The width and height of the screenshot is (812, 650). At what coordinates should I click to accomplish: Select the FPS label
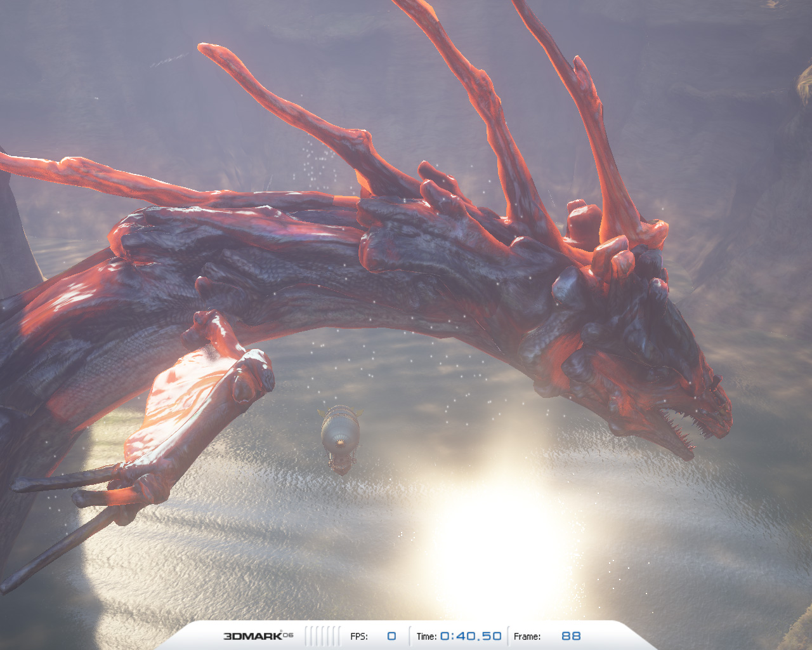click(x=359, y=637)
